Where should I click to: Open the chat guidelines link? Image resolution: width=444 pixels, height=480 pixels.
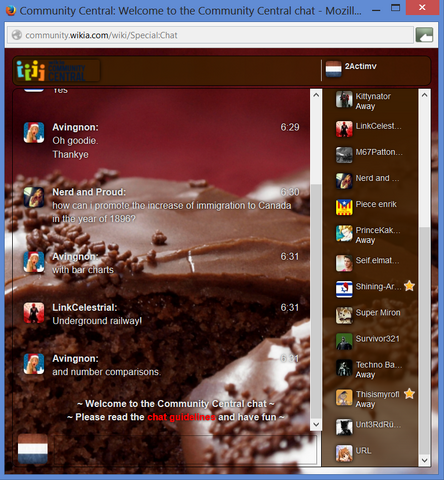pos(181,417)
